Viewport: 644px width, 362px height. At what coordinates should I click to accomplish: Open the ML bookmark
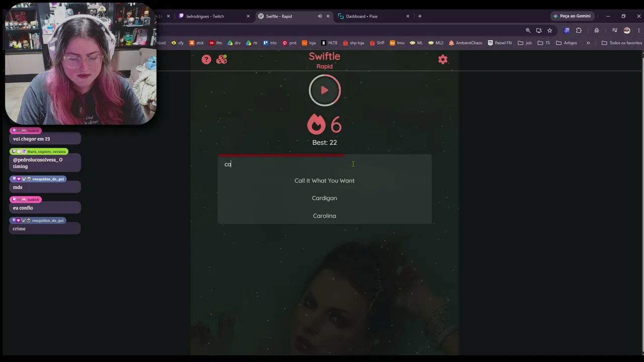point(416,43)
